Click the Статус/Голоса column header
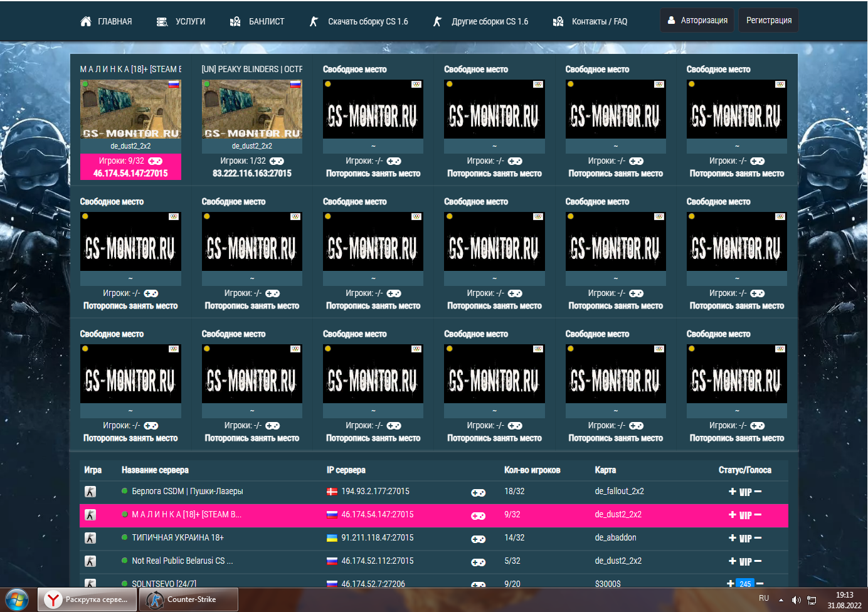The image size is (868, 612). [745, 470]
